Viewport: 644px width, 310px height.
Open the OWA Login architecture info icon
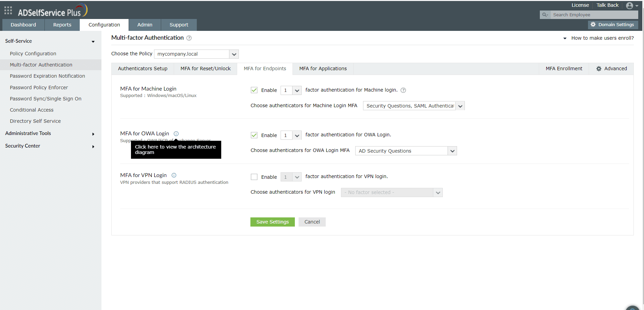(x=176, y=134)
